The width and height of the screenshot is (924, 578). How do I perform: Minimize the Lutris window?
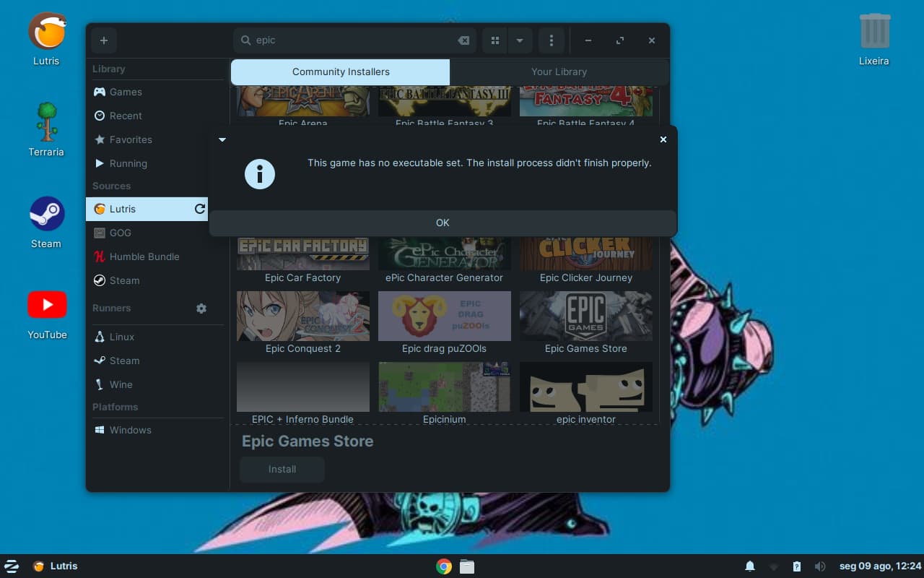588,40
